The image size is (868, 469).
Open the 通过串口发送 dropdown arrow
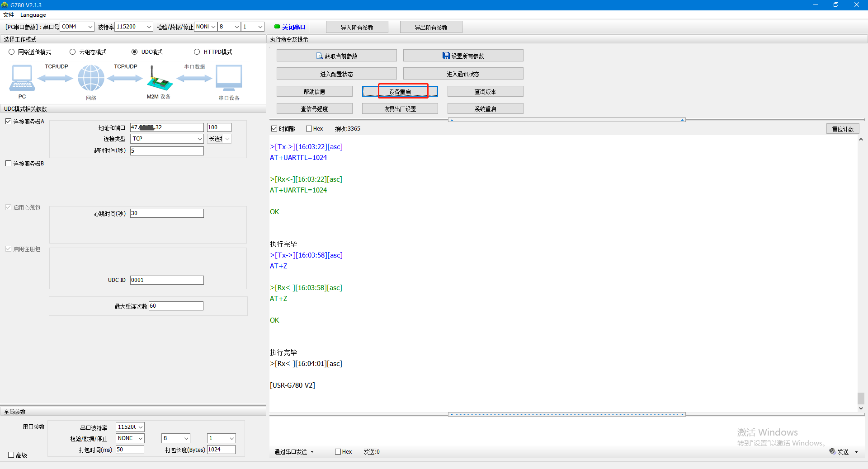pyautogui.click(x=312, y=452)
